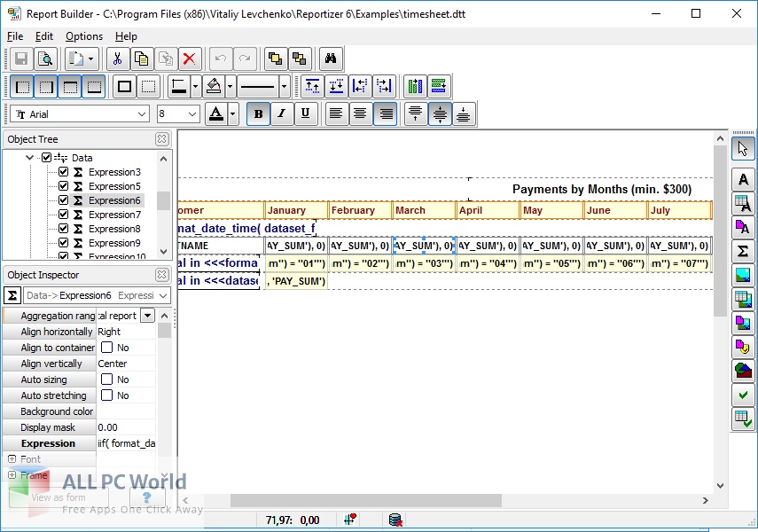Select the Sigma expression tool in right toolbar
The width and height of the screenshot is (758, 532).
pos(743,252)
